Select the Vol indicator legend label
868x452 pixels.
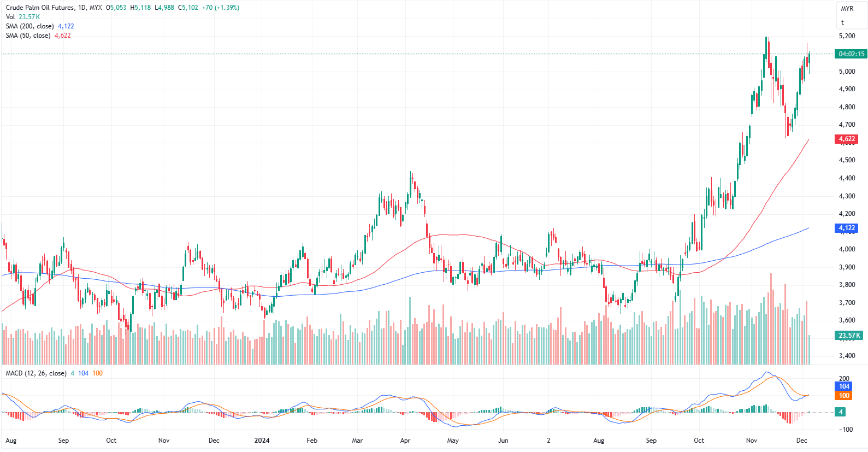pos(10,17)
